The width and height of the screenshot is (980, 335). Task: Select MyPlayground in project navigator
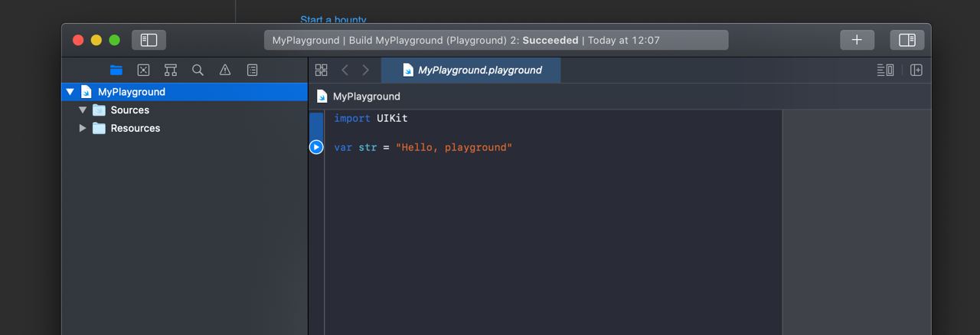(185, 91)
